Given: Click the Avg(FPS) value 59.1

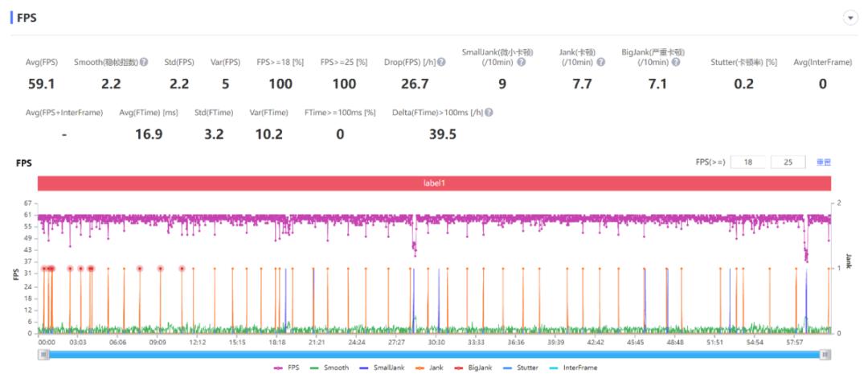Looking at the screenshot, I should coord(42,84).
